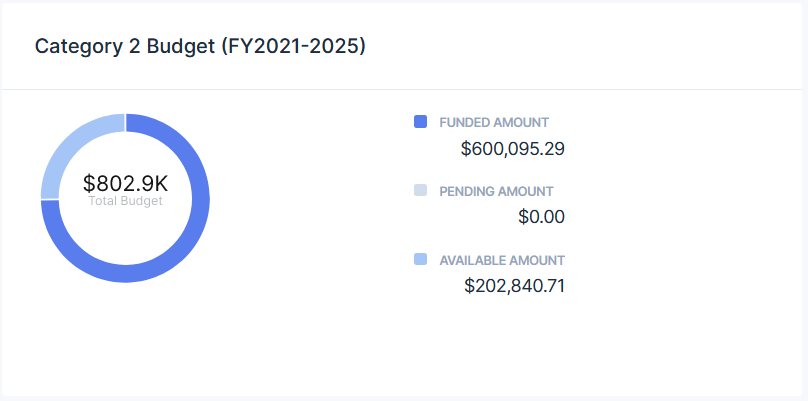Viewport: 808px width, 401px height.
Task: Click the FUNDED AMOUNT legend label
Action: 494,123
